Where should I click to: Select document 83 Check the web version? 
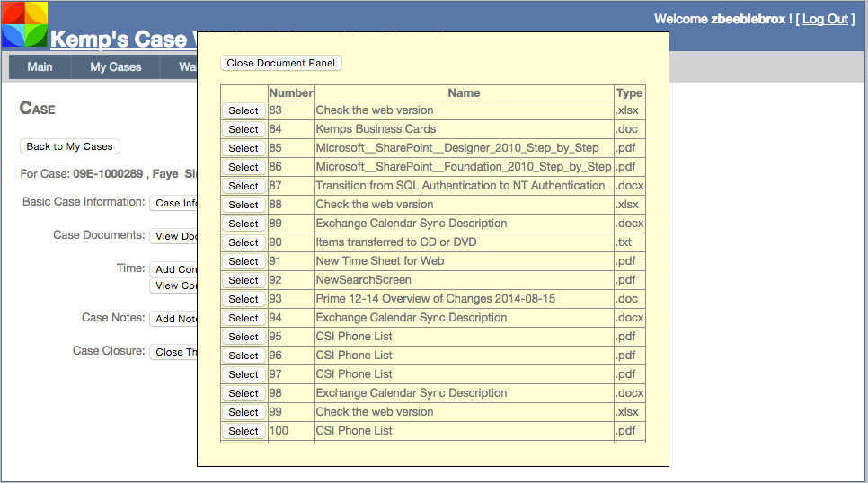[243, 110]
